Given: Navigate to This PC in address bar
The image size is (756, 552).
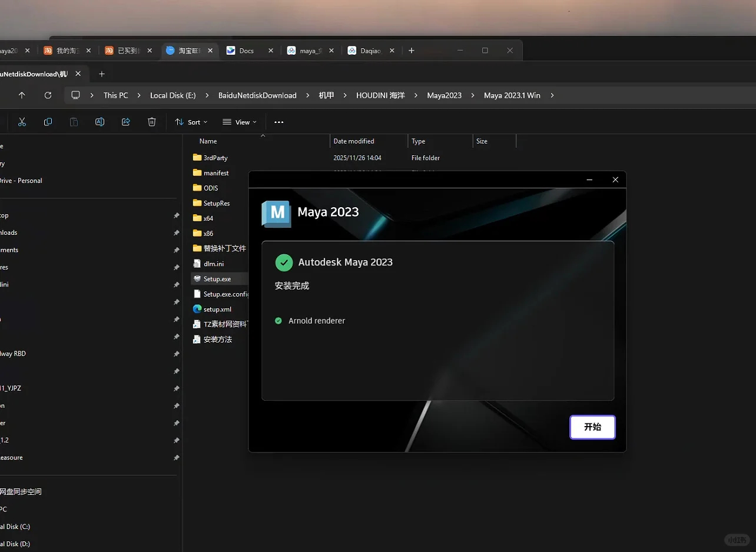Looking at the screenshot, I should tap(115, 95).
